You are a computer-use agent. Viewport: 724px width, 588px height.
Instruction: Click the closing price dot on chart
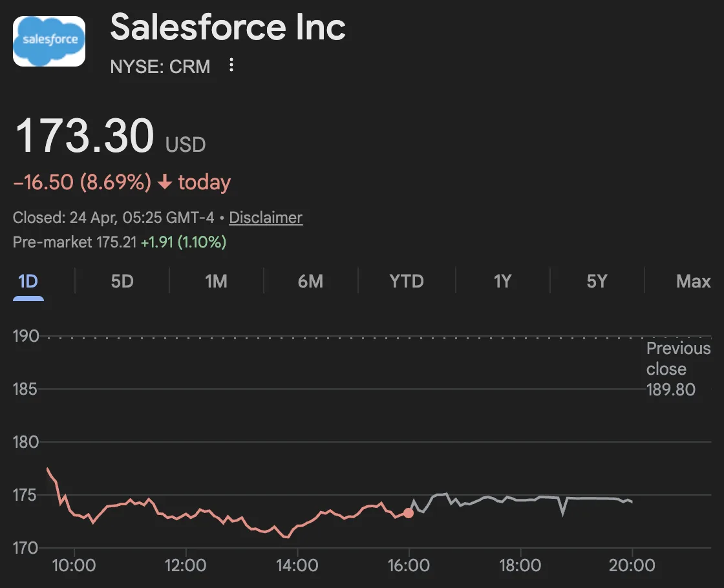pyautogui.click(x=409, y=513)
